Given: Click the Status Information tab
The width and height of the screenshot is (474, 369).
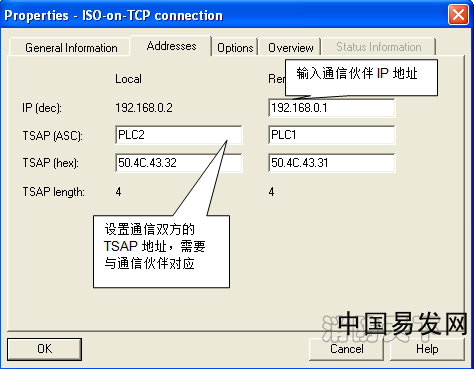Looking at the screenshot, I should 379,47.
